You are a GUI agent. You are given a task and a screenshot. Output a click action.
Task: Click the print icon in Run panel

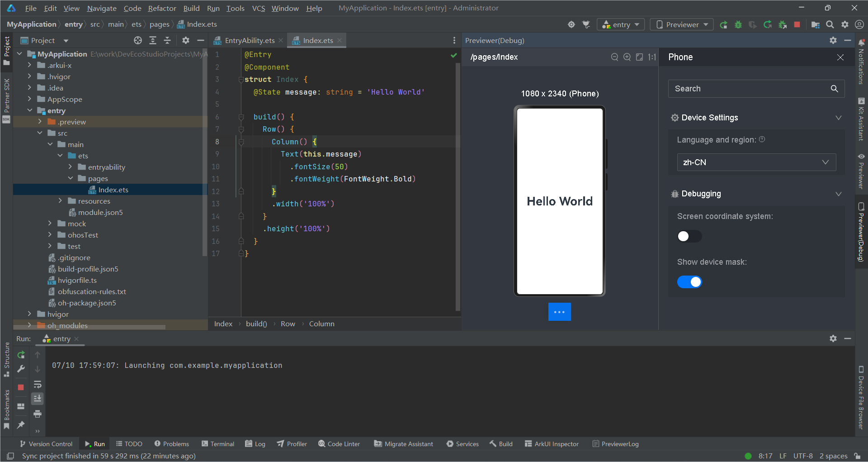(38, 414)
